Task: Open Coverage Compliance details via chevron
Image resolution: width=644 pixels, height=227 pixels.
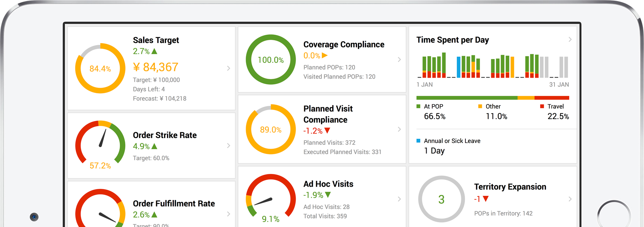Action: click(x=399, y=60)
